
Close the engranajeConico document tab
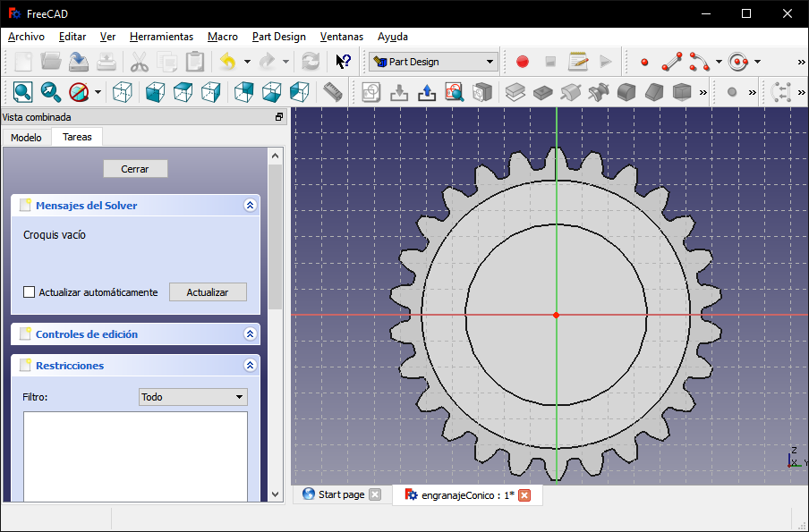click(x=525, y=495)
